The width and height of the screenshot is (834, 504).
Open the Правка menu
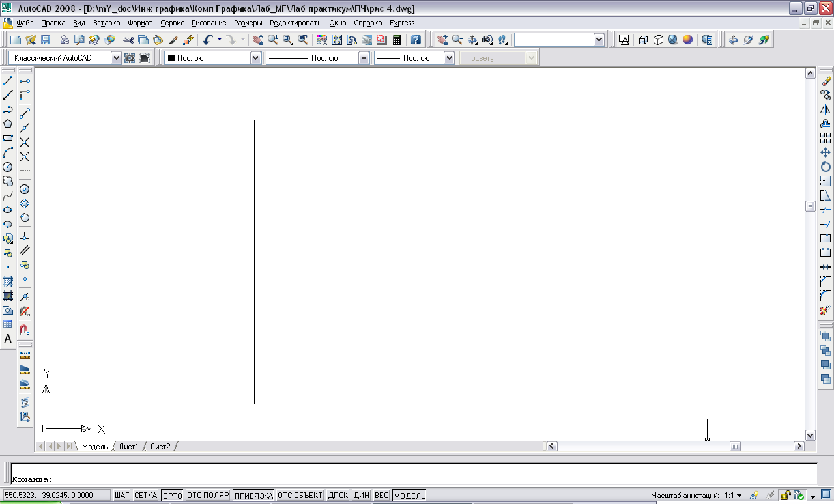(x=53, y=23)
